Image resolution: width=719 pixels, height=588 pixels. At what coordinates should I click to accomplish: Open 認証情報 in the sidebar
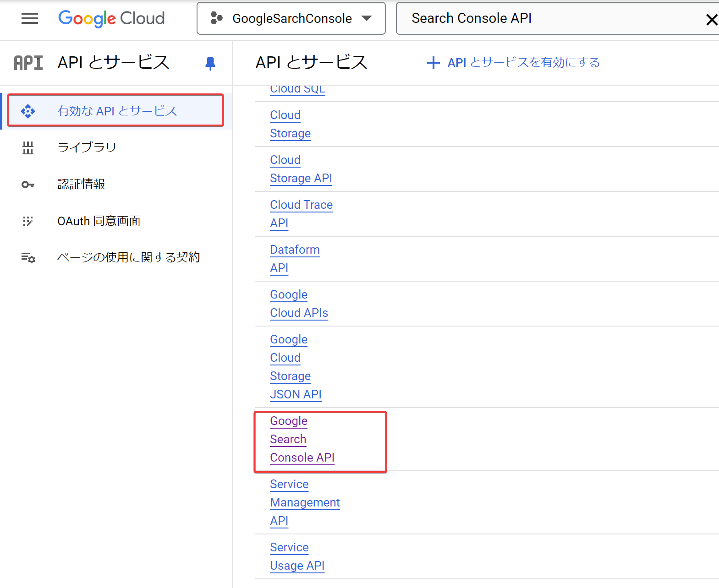(116, 184)
